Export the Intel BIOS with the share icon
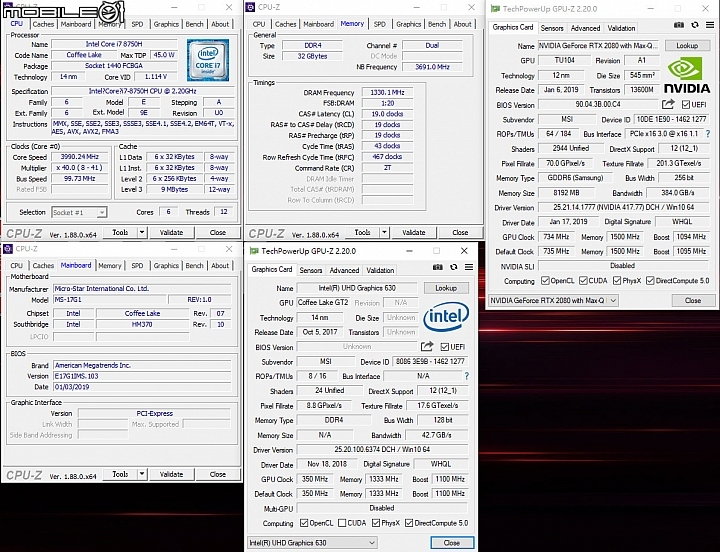The width and height of the screenshot is (720, 552). click(427, 346)
